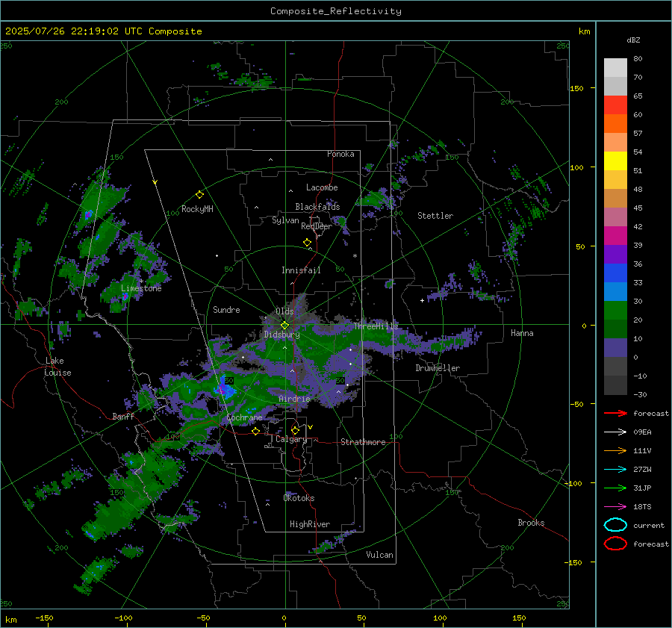The height and width of the screenshot is (628, 672).
Task: Select the light gray 80 dBZ swatch
Action: point(615,67)
